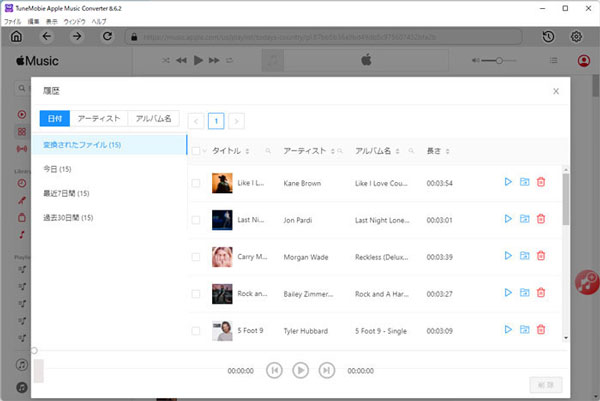The width and height of the screenshot is (600, 401).
Task: Switch to the アルバム名 tab
Action: point(153,119)
